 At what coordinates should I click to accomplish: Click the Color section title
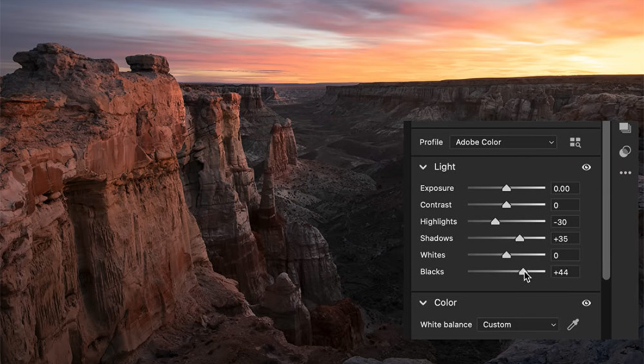(445, 303)
